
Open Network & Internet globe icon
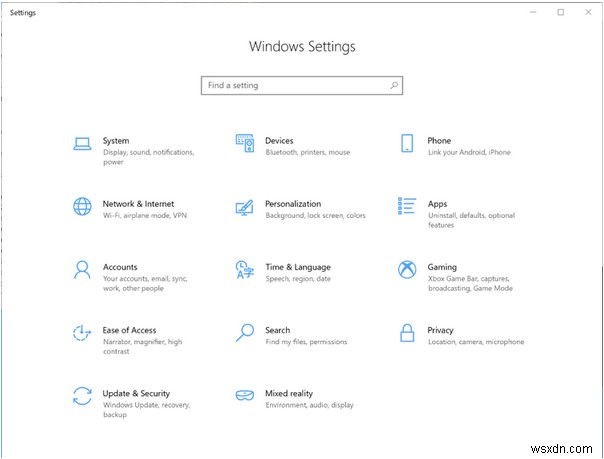(82, 206)
